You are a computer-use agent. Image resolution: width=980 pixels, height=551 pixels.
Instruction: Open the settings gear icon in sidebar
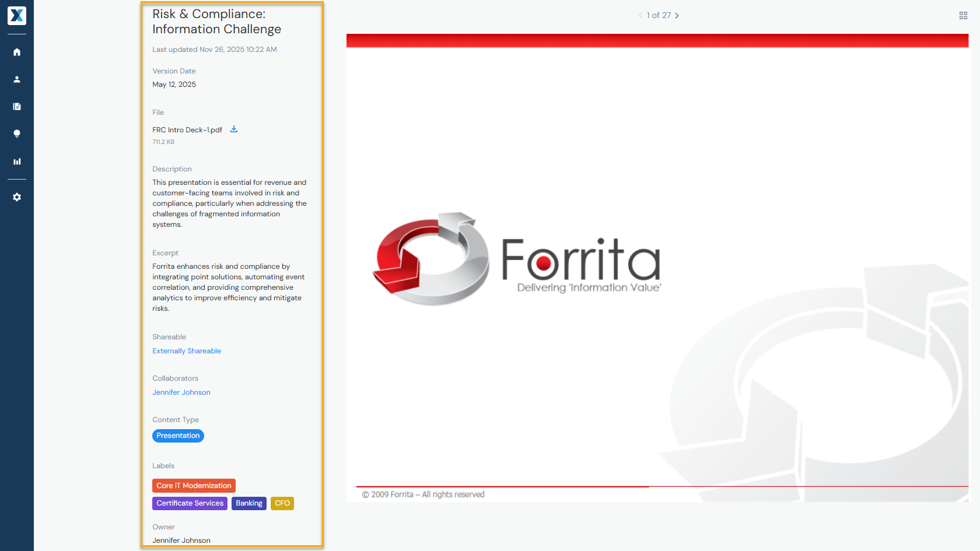[x=17, y=197]
